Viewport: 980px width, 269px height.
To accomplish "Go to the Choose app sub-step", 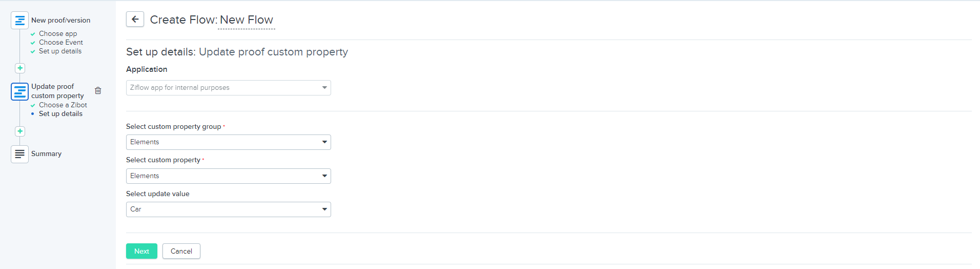I will tap(58, 34).
